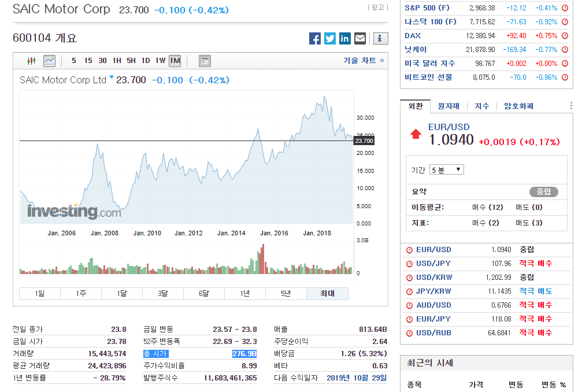The width and height of the screenshot is (582, 392).
Task: Click clock icon beside JPY/KRW row
Action: 409,291
